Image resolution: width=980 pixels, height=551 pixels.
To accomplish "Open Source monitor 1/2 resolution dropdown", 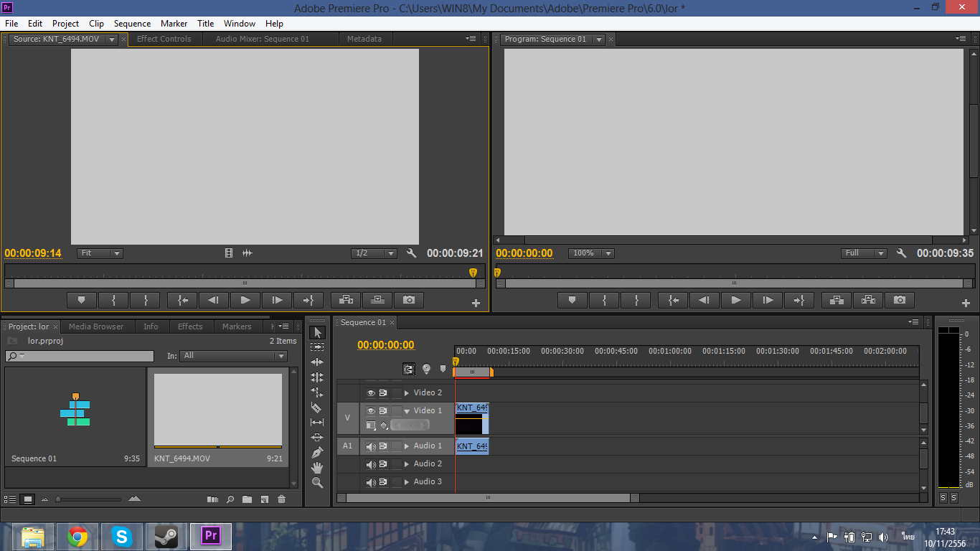I will [374, 253].
